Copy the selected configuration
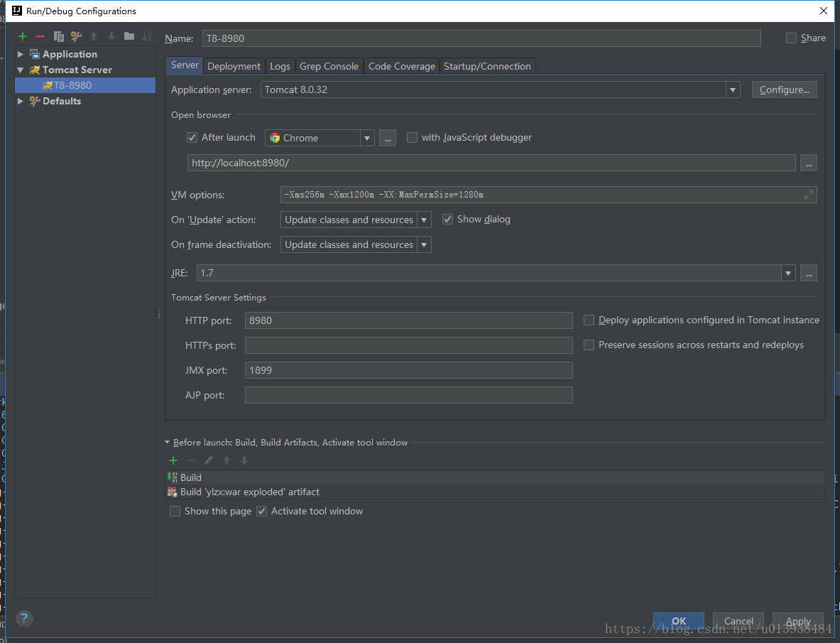Screen dimensions: 840x643 [58, 36]
